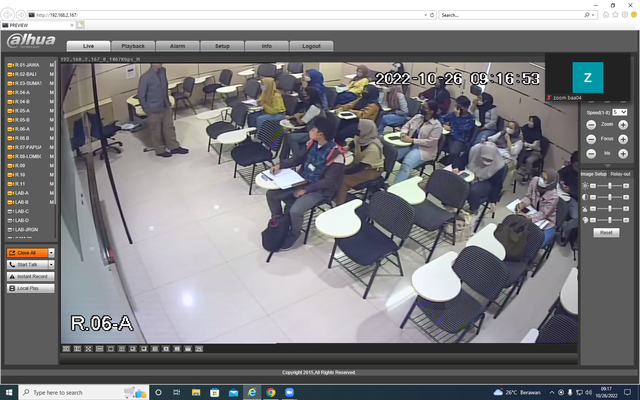The image size is (640, 400).
Task: Click the Iris minus button
Action: pyautogui.click(x=591, y=154)
